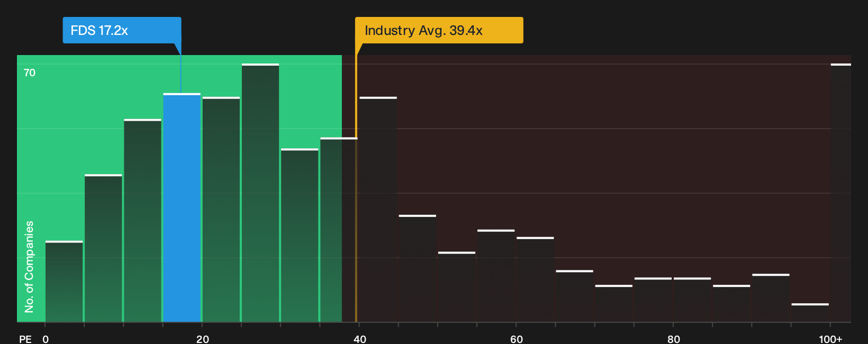868x344 pixels.
Task: Click the shortest green bar at PE 0-5
Action: (64, 282)
